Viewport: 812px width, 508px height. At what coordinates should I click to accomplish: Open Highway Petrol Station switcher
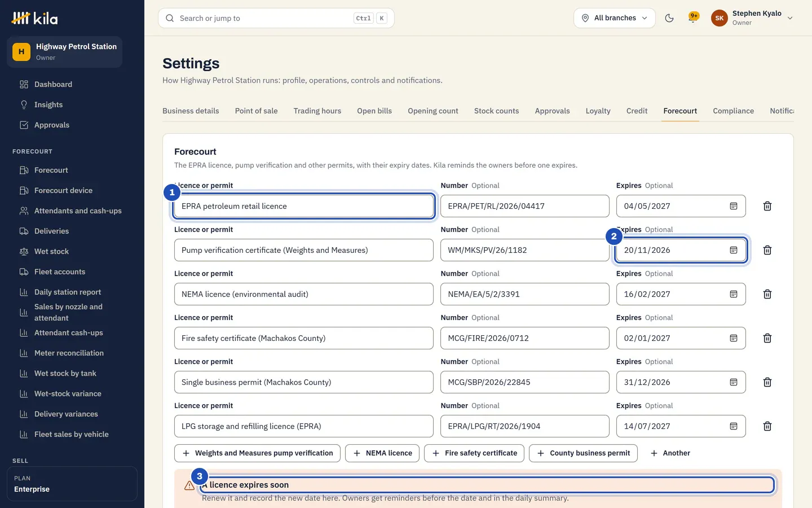pos(65,52)
